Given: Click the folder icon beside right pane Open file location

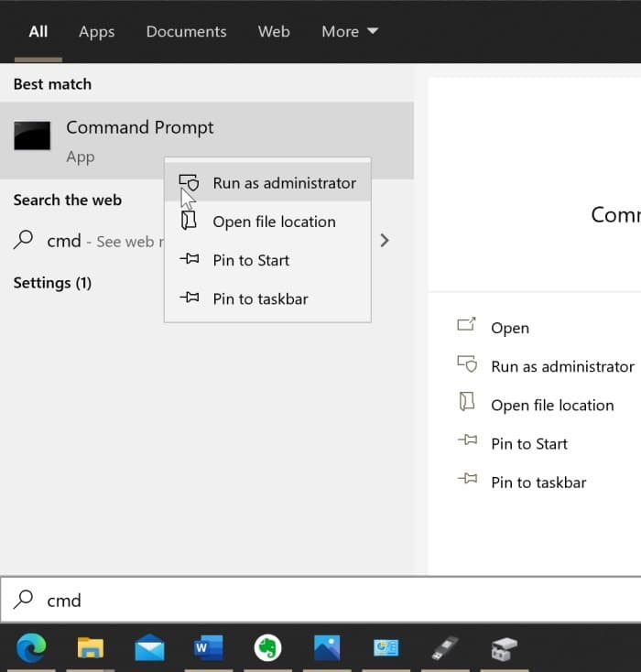Looking at the screenshot, I should 466,402.
